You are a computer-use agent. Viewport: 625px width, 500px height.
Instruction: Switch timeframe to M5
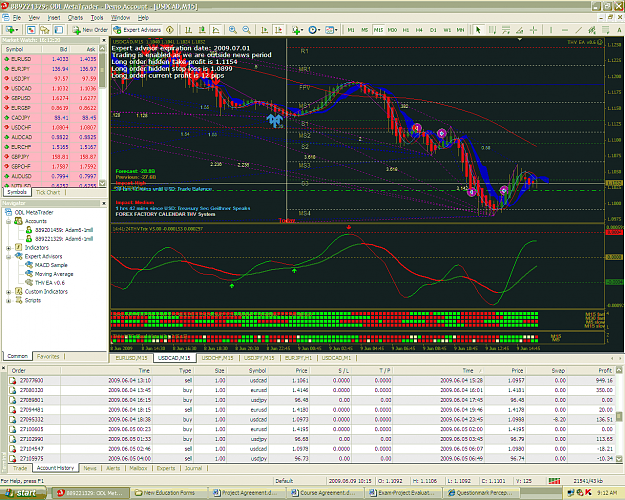coord(364,30)
